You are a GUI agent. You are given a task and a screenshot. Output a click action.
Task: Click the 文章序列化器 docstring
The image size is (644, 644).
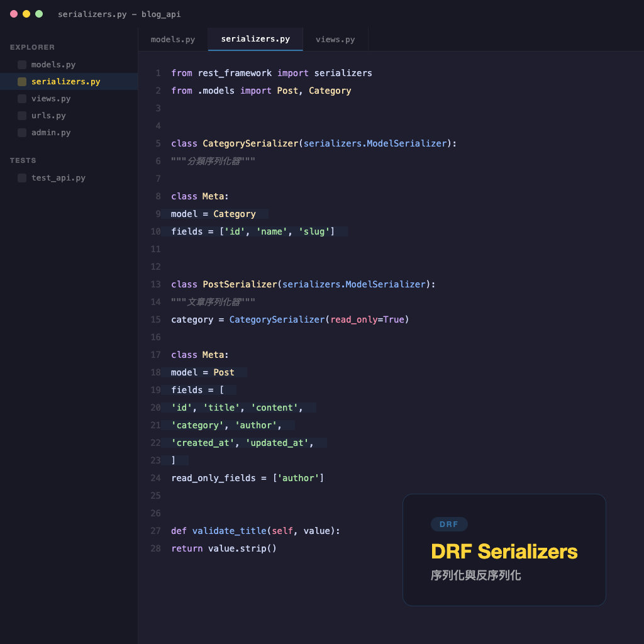click(x=213, y=302)
